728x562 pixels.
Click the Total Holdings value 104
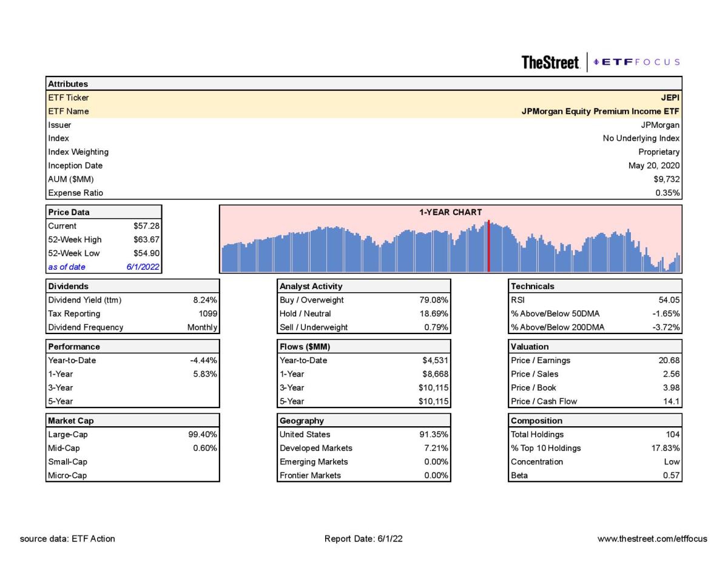[673, 434]
